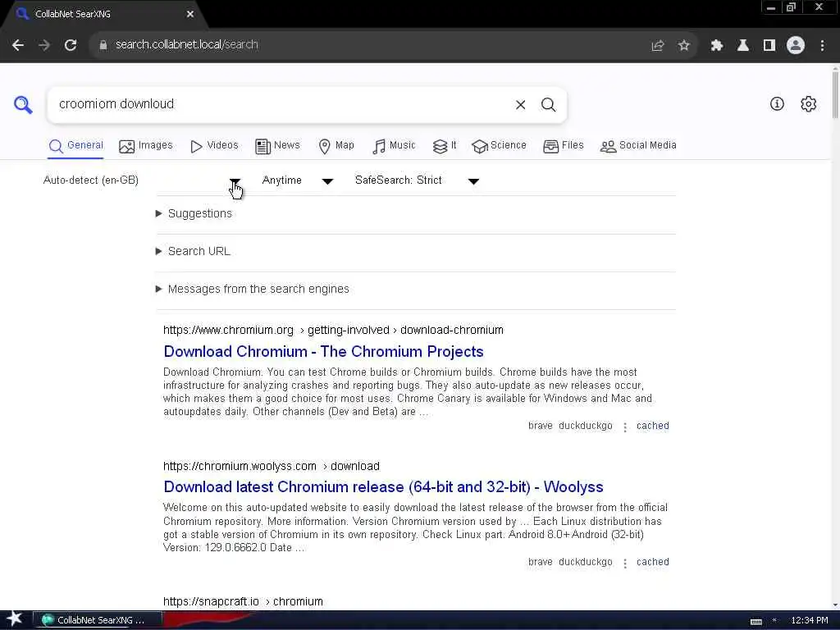Expand the Search URL section

pos(193,251)
